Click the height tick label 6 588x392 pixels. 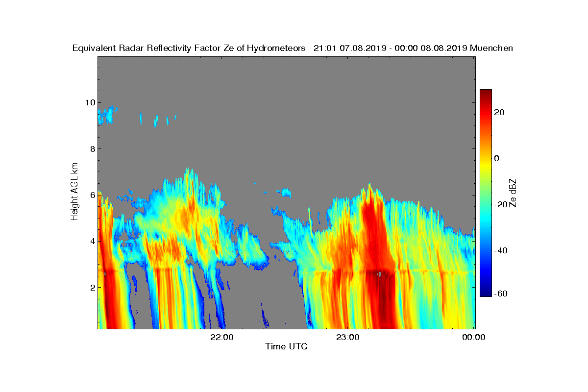[x=92, y=195]
